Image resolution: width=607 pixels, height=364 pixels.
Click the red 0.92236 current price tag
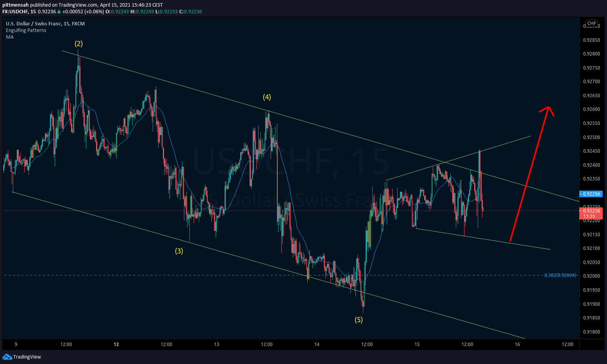pyautogui.click(x=591, y=211)
